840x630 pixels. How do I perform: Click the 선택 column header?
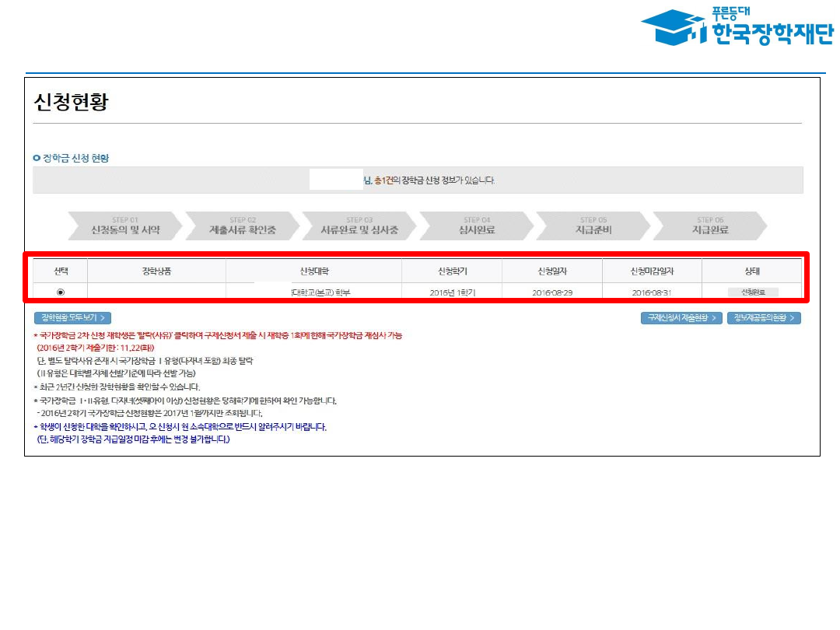(61, 271)
